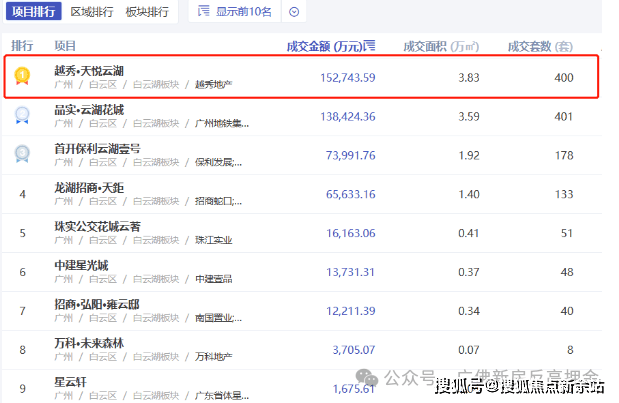Sort by 成交套数 column header

(x=540, y=46)
